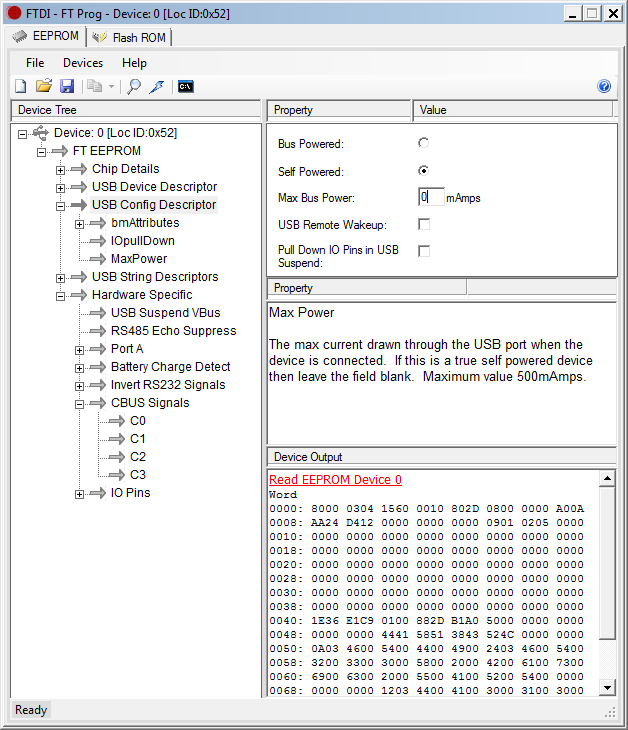Click the arrow icon beside C0
This screenshot has height=730, width=628.
(117, 421)
